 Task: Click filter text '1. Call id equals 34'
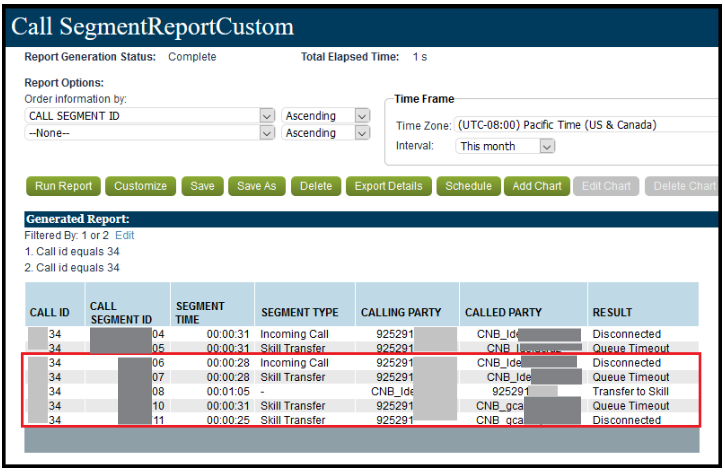click(x=72, y=251)
